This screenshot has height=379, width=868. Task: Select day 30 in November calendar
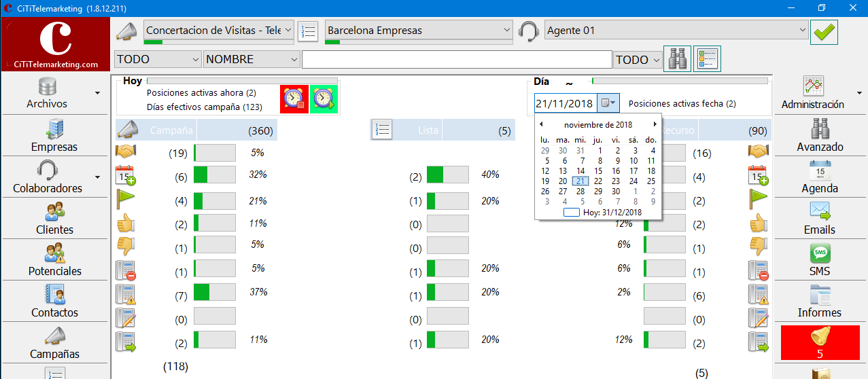pos(616,192)
